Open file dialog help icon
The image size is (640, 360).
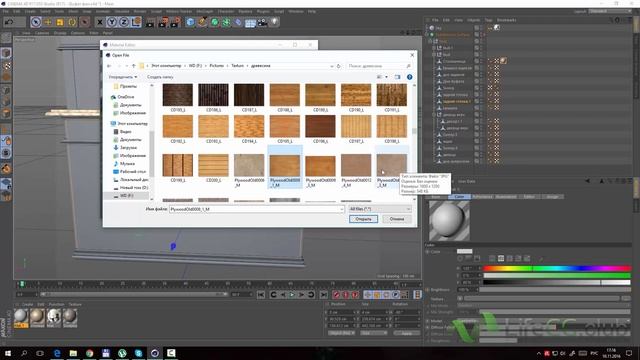(409, 77)
